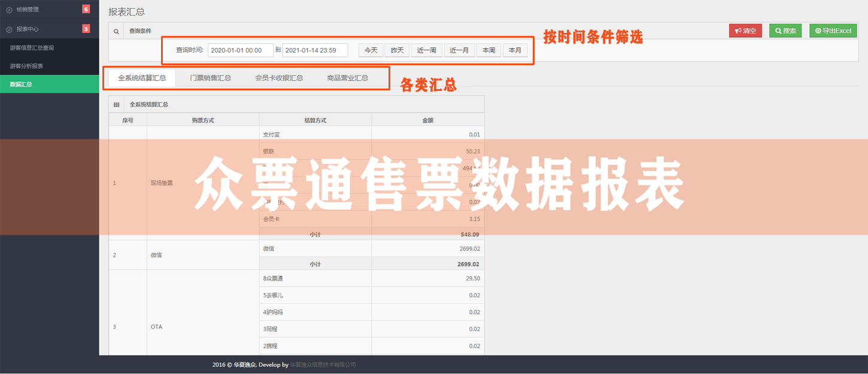Screen dimensions: 868x374
Task: Click the red badge showing 3
Action: tap(86, 28)
